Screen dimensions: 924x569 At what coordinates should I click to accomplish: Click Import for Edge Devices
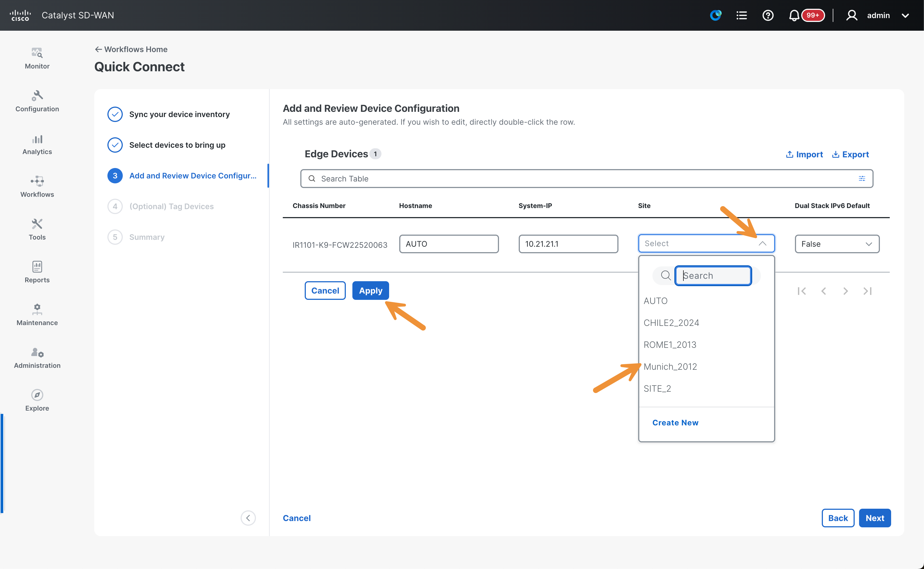(x=804, y=154)
